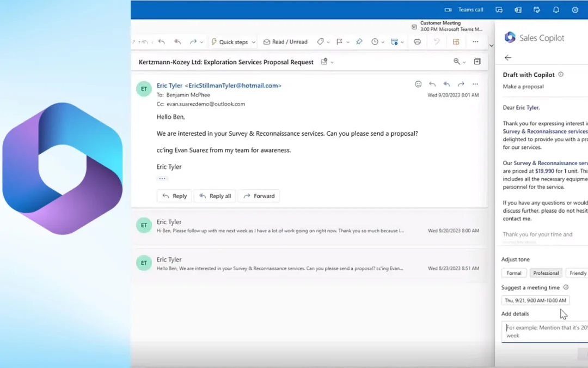Expand the Snooze clock dropdown

(383, 42)
